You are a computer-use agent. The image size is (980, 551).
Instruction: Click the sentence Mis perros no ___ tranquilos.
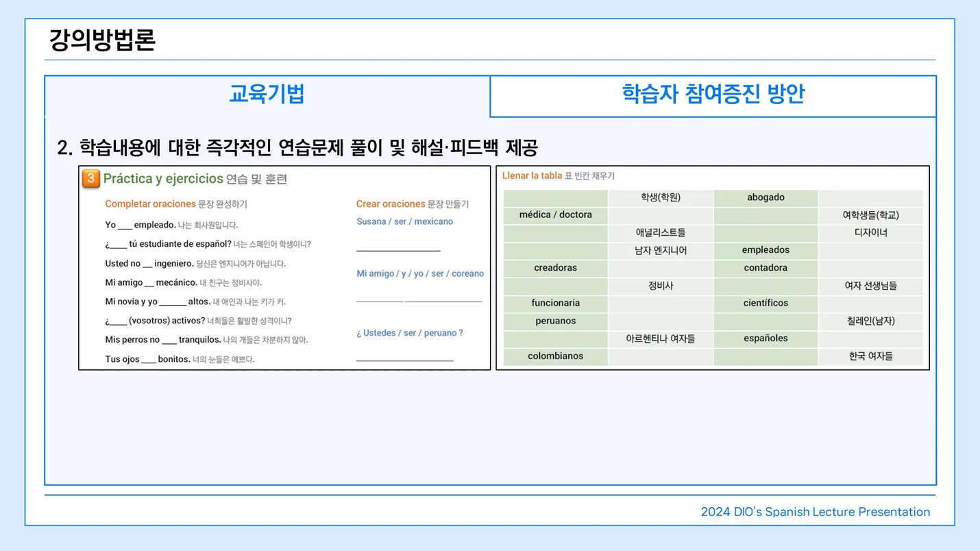163,340
